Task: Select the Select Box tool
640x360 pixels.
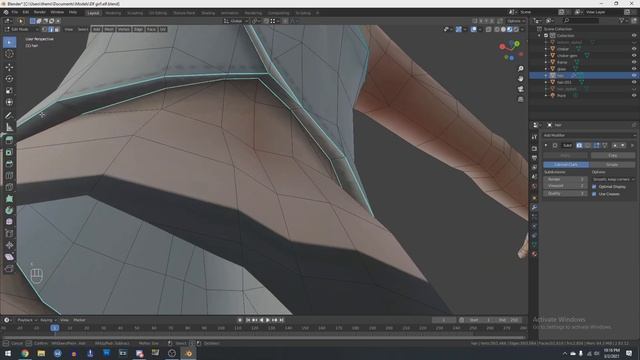Action: (9, 42)
